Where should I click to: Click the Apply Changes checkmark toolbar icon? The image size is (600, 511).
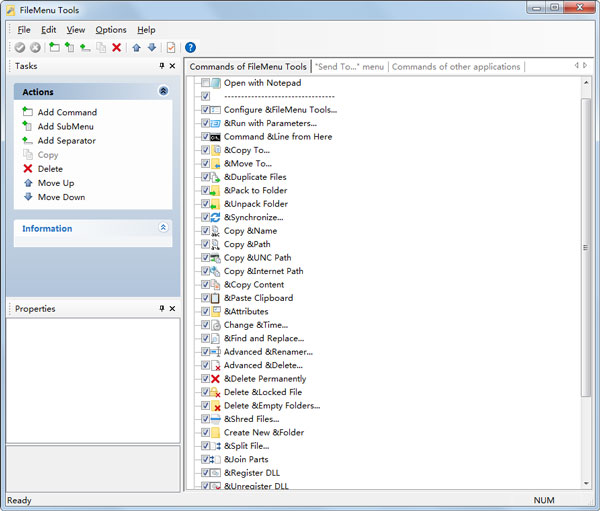coord(20,47)
